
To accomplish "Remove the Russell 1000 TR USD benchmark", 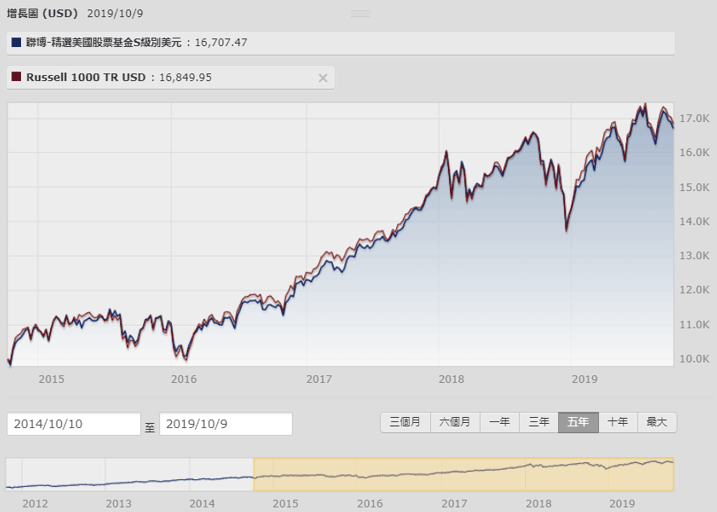I will click(322, 78).
